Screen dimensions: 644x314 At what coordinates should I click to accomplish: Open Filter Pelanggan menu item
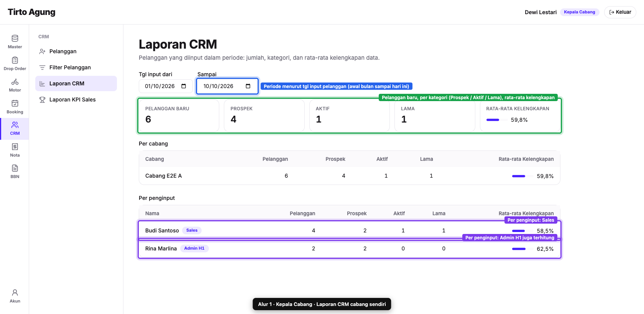tap(76, 67)
